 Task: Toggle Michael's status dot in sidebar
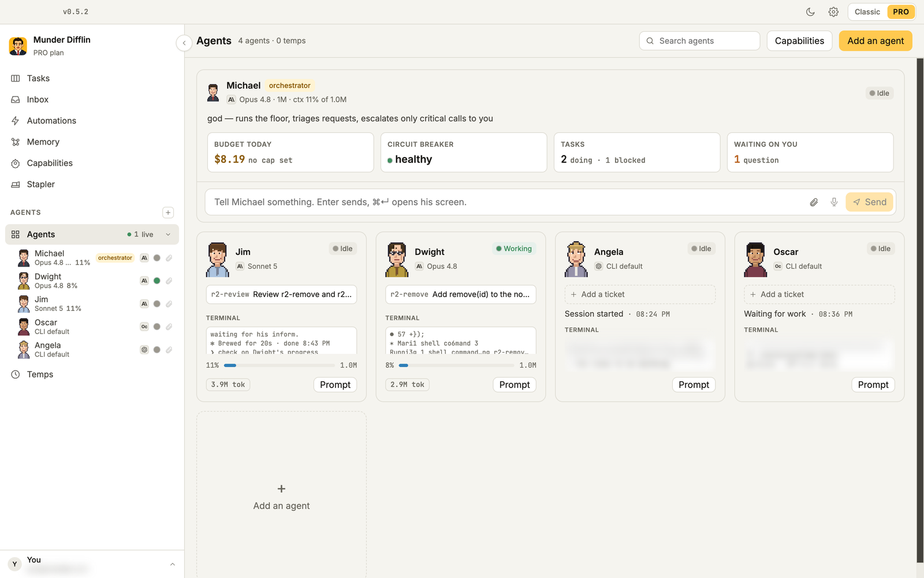coord(157,258)
